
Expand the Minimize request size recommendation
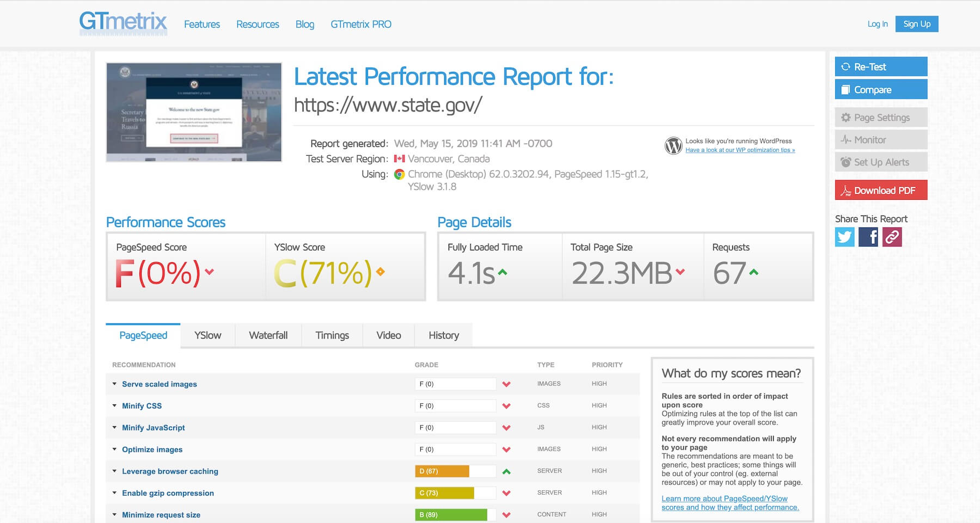pyautogui.click(x=161, y=515)
